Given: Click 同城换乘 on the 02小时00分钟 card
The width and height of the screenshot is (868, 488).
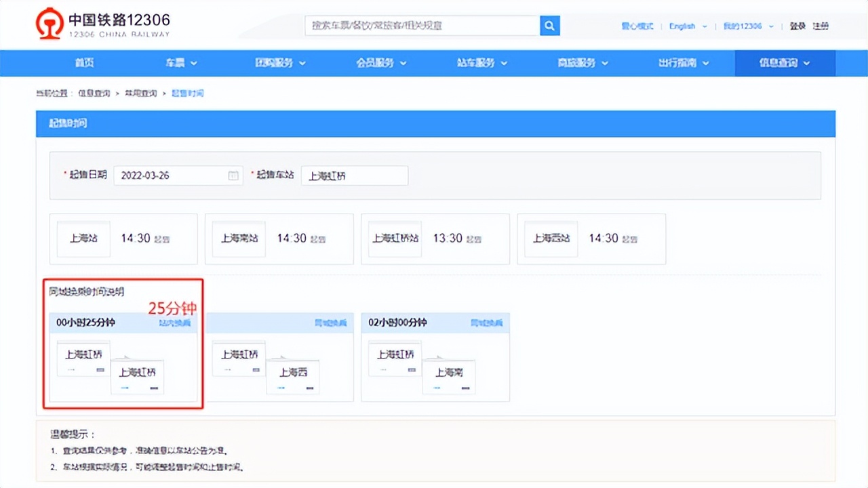Looking at the screenshot, I should pyautogui.click(x=486, y=323).
